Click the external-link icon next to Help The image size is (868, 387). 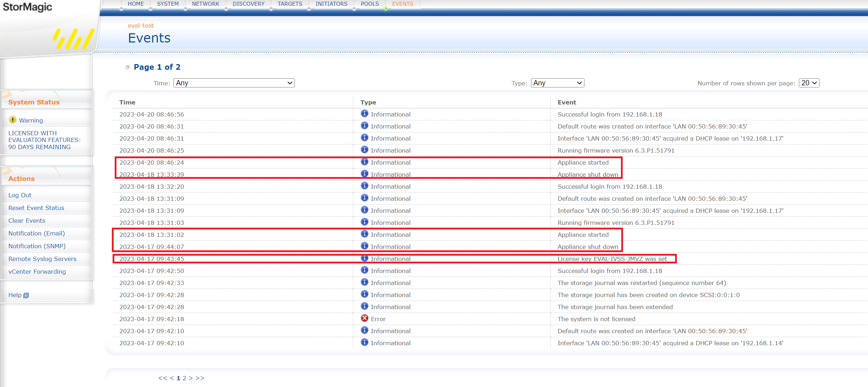pos(26,295)
